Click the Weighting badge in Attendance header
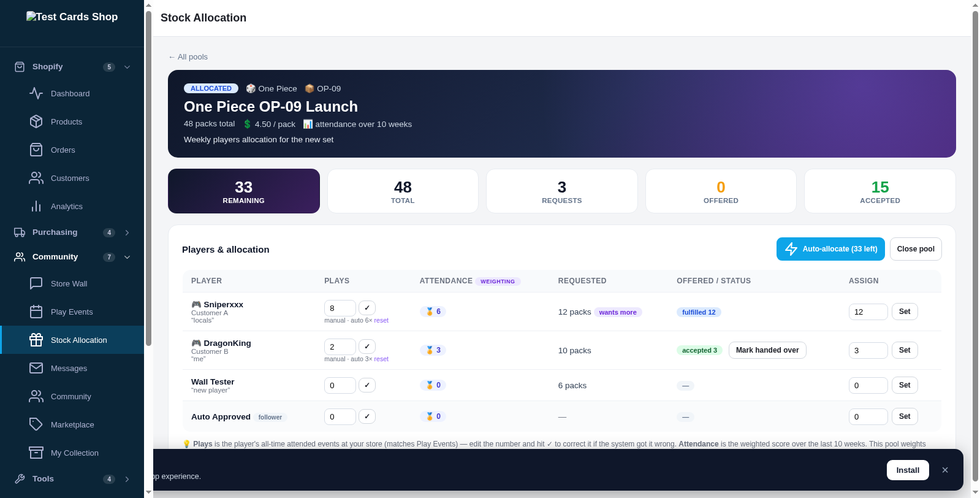This screenshot has height=498, width=980. (x=498, y=282)
